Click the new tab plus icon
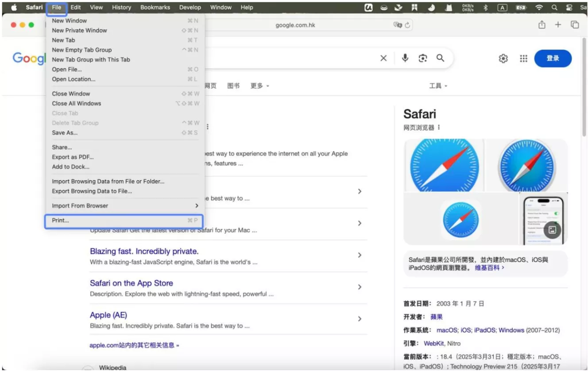This screenshot has width=588, height=371. point(557,25)
